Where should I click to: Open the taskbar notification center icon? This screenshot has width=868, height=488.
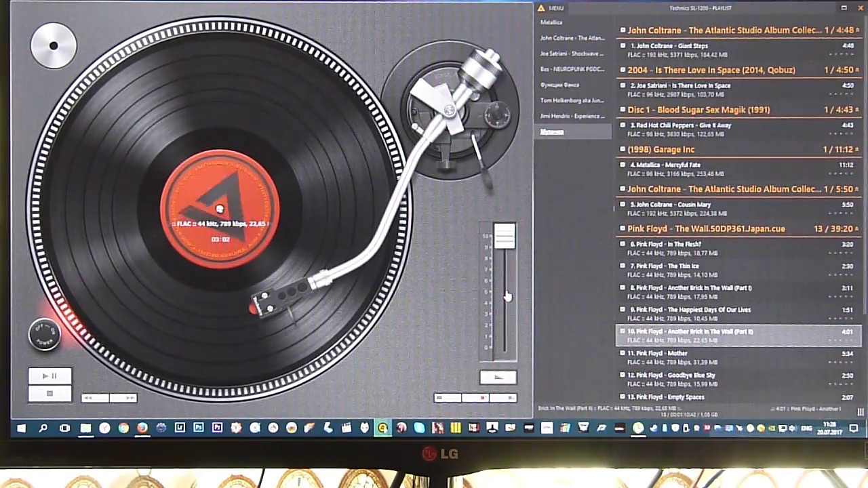coord(854,428)
